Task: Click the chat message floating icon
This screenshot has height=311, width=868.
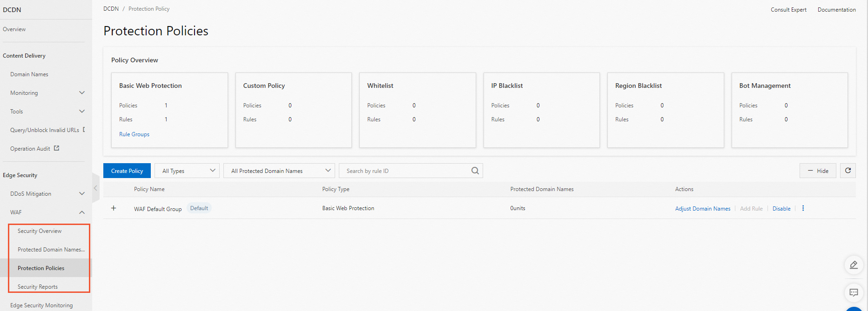Action: click(x=854, y=293)
